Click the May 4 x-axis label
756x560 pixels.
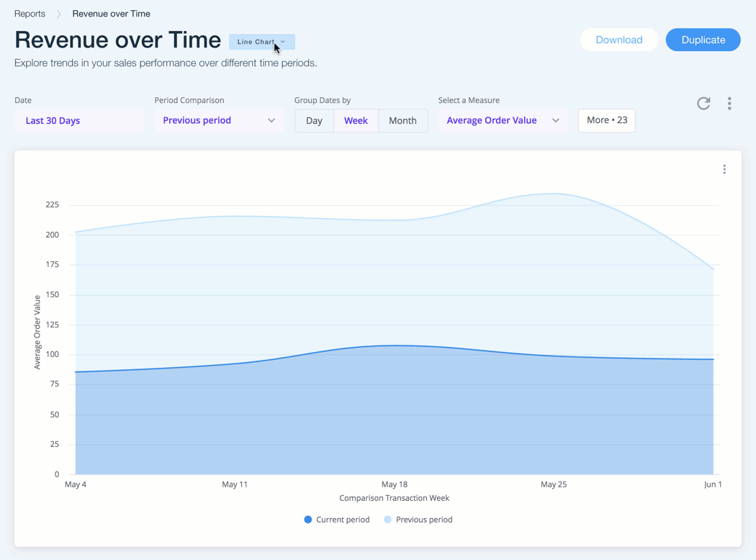(76, 484)
